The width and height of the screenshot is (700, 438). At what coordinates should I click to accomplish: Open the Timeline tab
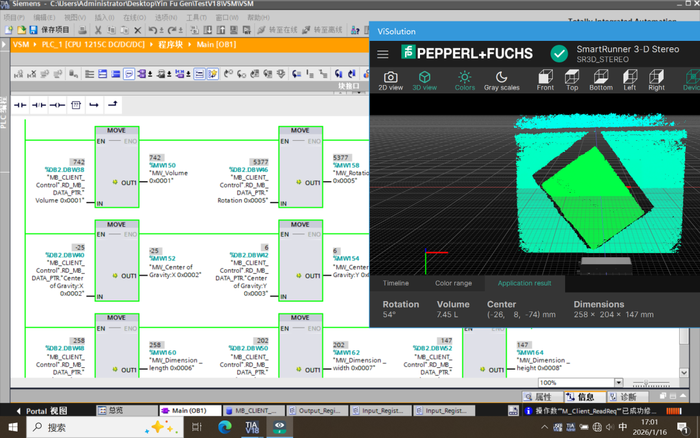tap(396, 283)
